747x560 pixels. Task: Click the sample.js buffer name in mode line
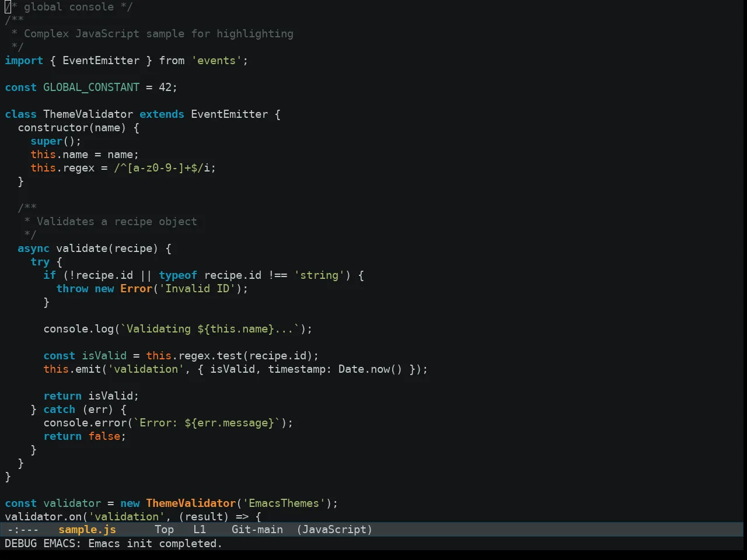[x=88, y=530]
